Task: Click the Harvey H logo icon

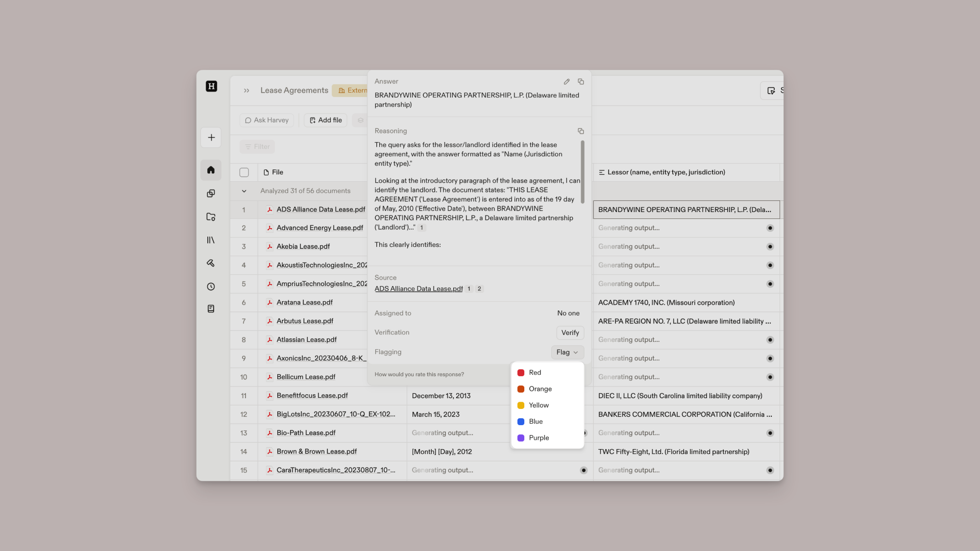Action: 211,86
